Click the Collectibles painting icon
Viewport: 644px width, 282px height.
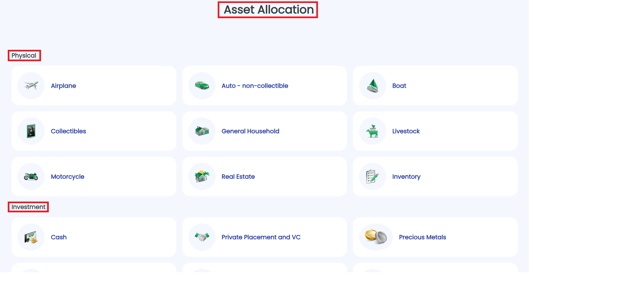click(31, 131)
